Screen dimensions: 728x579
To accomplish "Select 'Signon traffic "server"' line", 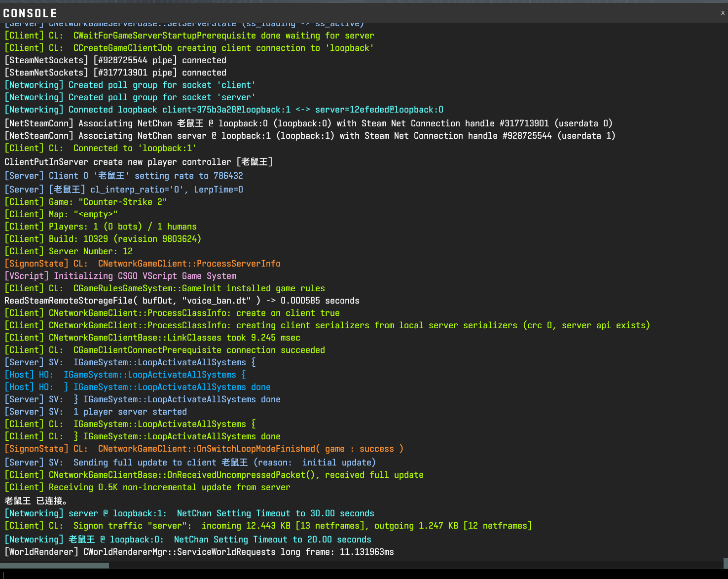I will (x=268, y=526).
